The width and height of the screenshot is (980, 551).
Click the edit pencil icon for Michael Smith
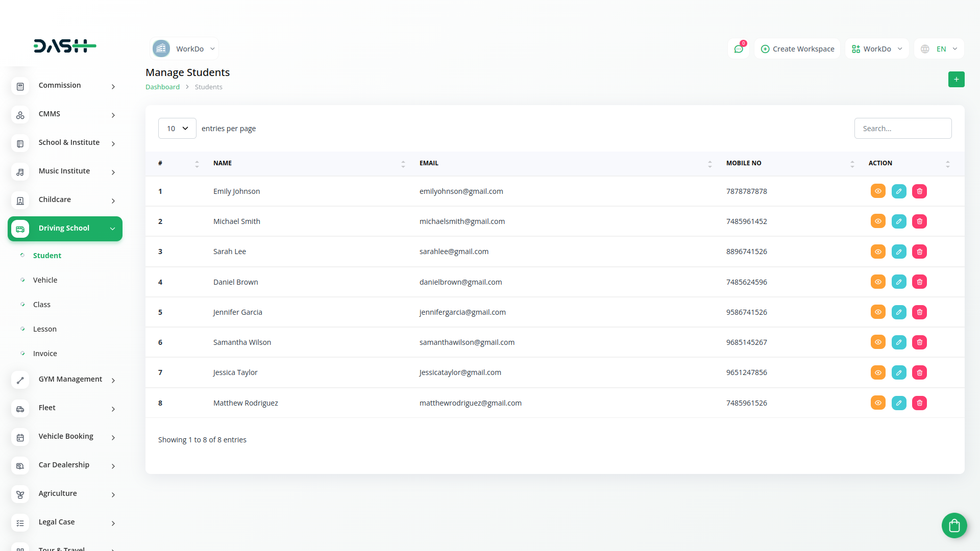tap(899, 221)
